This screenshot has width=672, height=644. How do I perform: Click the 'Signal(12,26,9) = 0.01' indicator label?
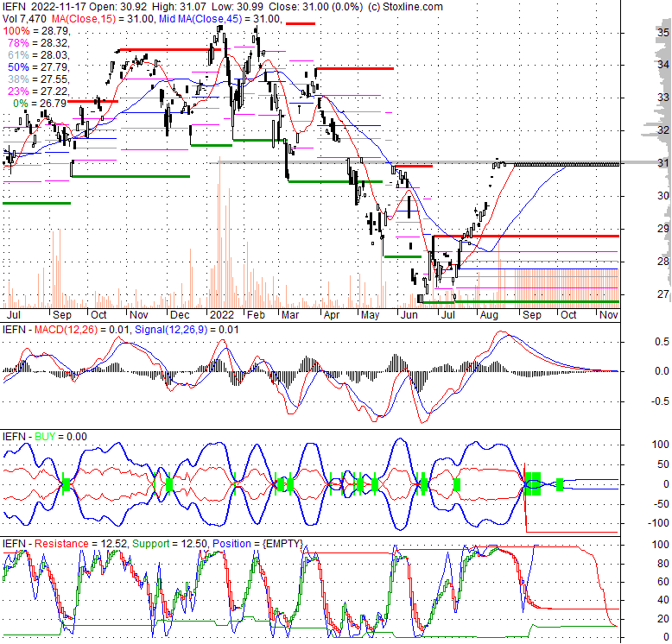coord(187,330)
